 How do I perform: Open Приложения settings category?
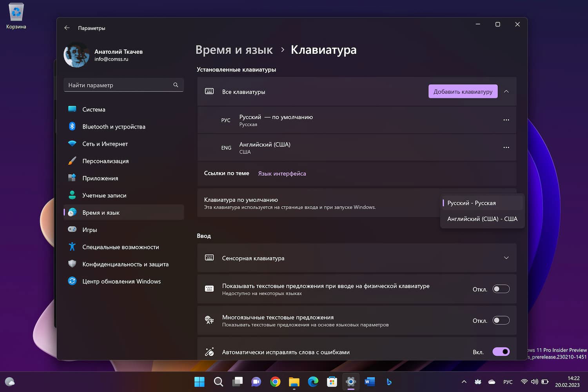pos(123,178)
